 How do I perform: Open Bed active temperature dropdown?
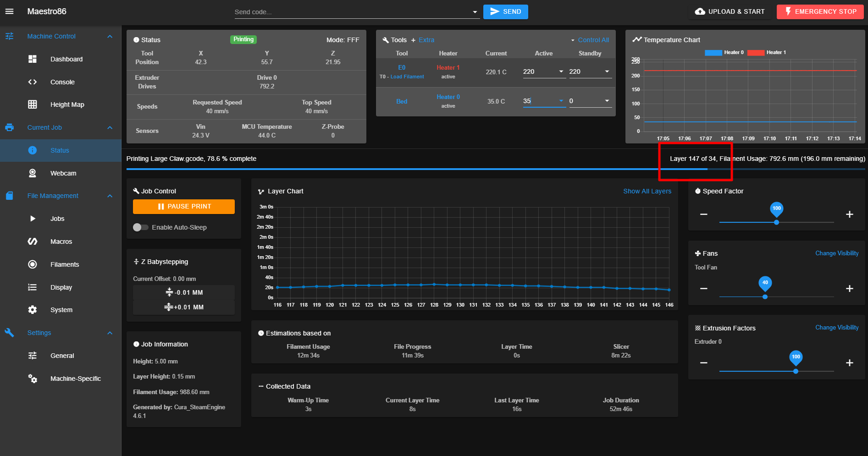pyautogui.click(x=561, y=101)
